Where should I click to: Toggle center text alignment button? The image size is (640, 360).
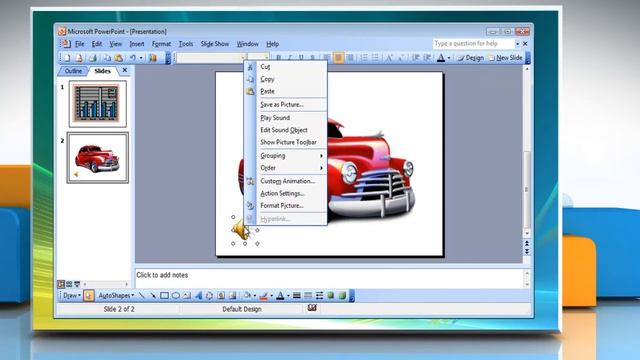[x=338, y=58]
